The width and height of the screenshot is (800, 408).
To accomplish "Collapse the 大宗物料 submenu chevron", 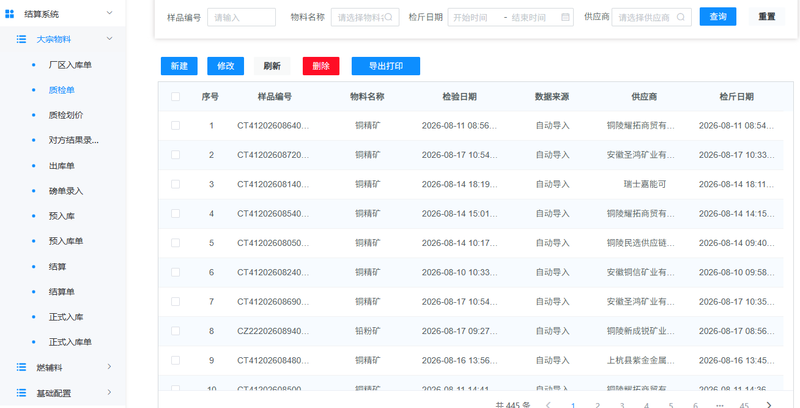I will [109, 38].
